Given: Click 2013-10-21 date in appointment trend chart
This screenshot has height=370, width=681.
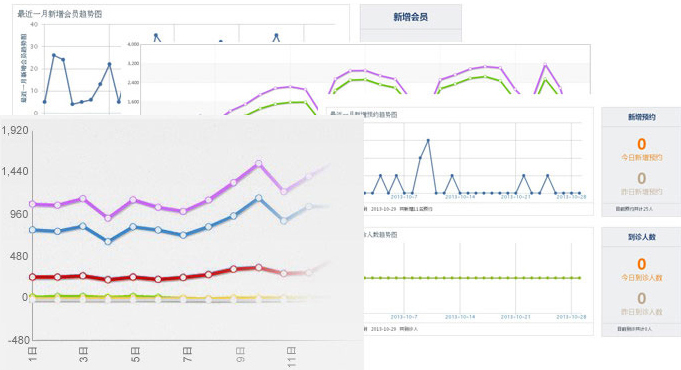Looking at the screenshot, I should point(516,197).
